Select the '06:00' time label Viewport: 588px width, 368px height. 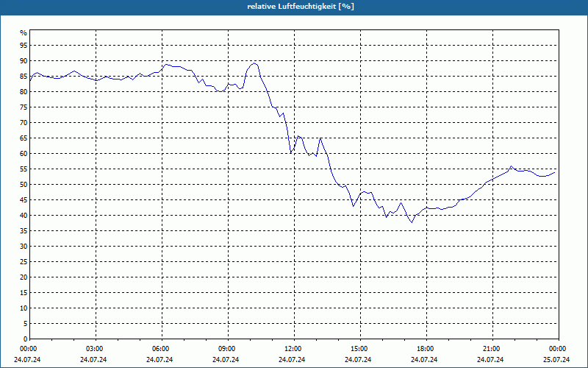coord(162,349)
